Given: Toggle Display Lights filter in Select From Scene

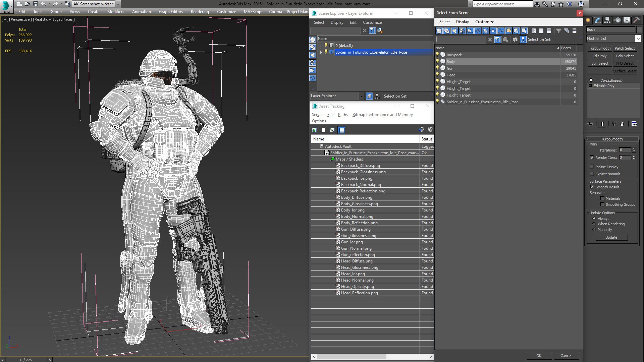Looking at the screenshot, I should click(x=454, y=31).
